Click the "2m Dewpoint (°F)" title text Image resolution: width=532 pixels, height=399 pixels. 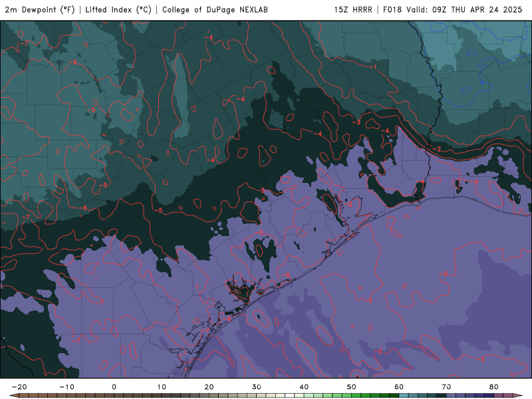(x=39, y=10)
